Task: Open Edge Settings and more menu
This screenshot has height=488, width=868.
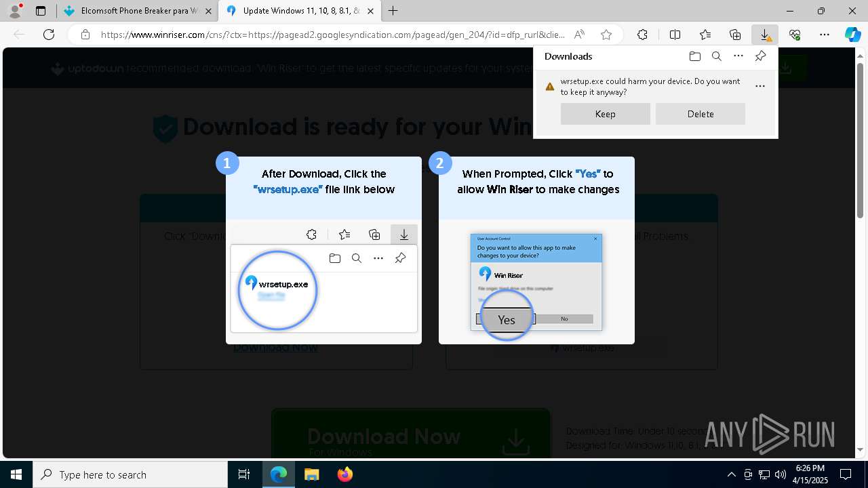Action: 825,35
